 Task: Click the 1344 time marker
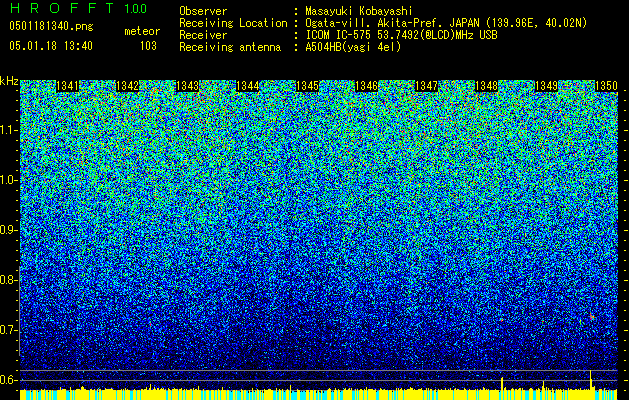[x=247, y=86]
